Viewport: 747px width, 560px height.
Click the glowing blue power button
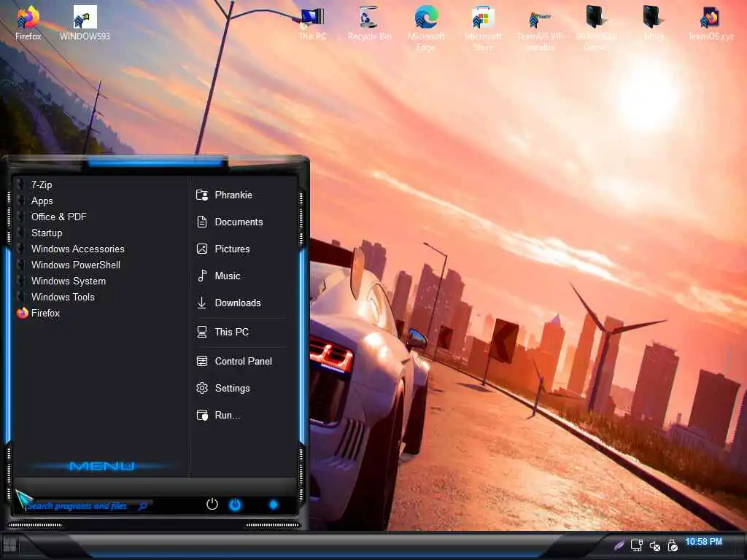(x=236, y=505)
